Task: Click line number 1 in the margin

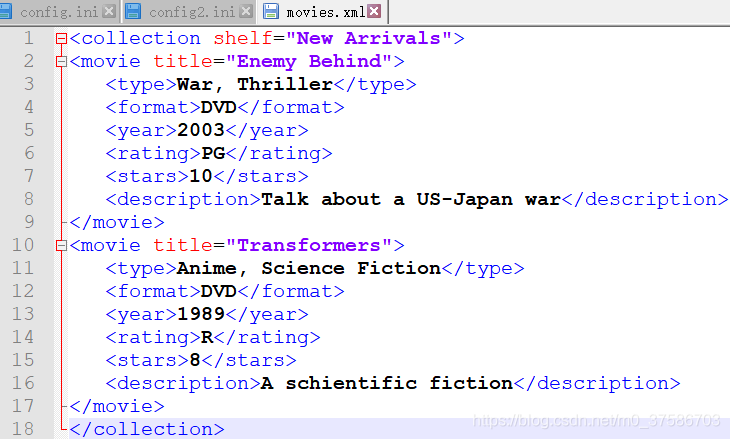Action: pyautogui.click(x=29, y=38)
